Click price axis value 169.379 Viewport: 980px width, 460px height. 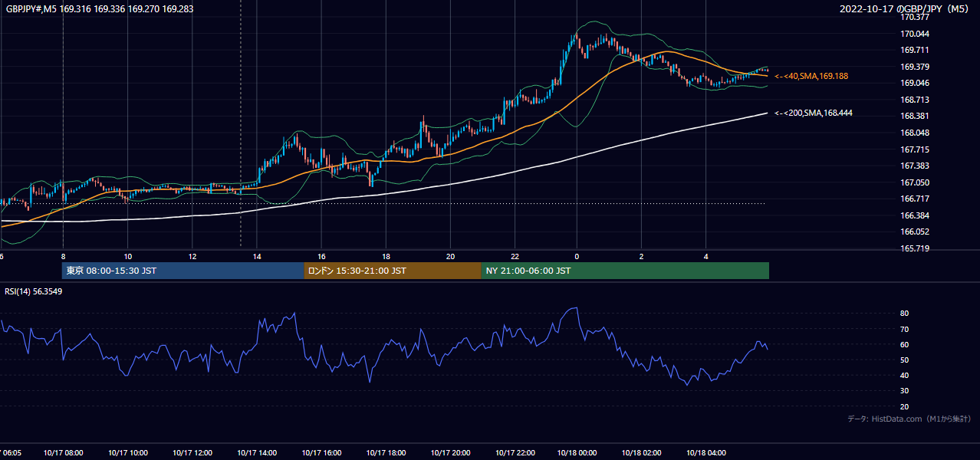pos(915,67)
